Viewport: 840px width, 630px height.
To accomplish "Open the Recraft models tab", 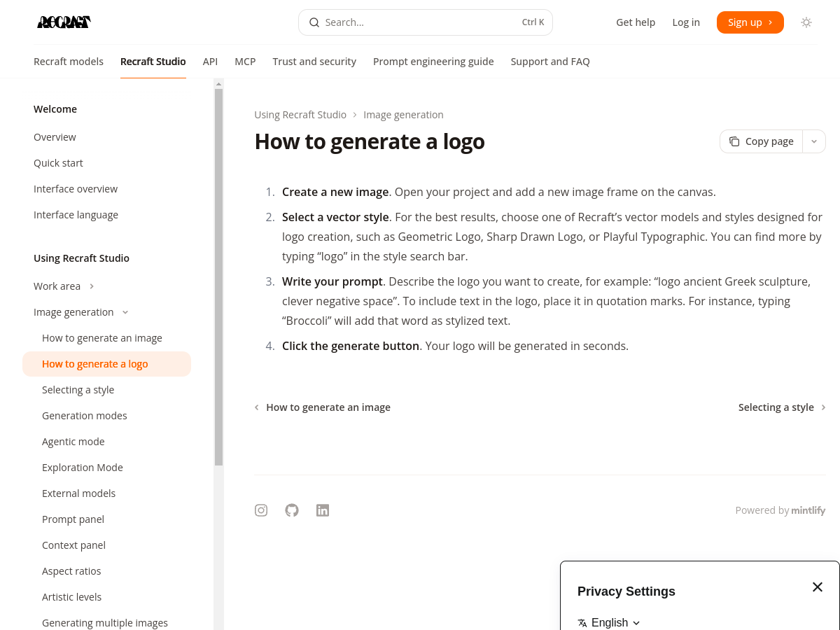I will point(69,62).
